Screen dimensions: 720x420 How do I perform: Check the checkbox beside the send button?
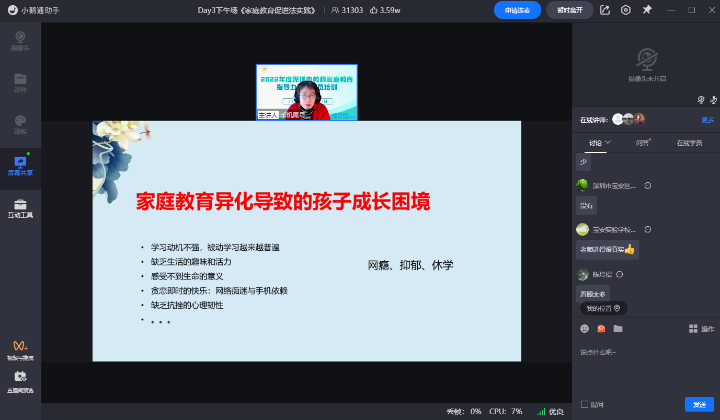pos(585,404)
